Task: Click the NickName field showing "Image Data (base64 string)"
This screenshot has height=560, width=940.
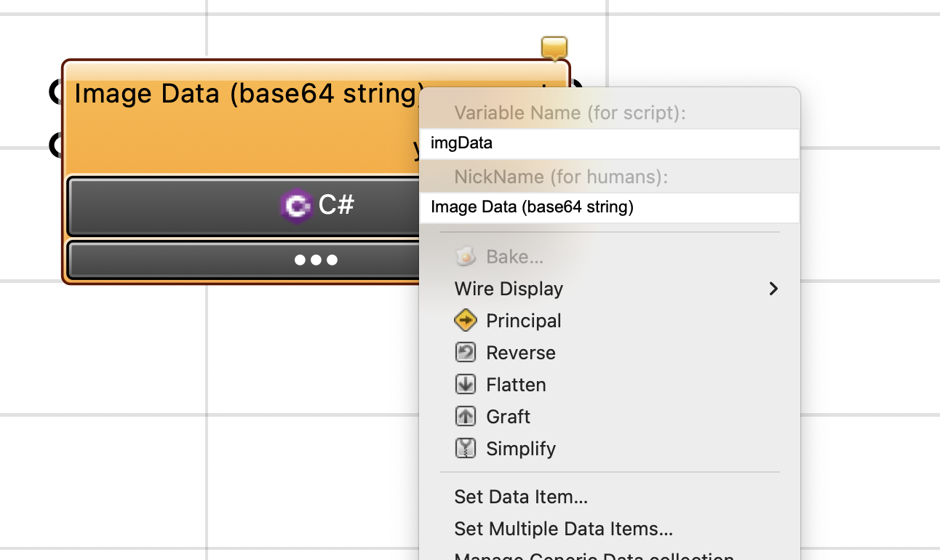Action: (610, 207)
